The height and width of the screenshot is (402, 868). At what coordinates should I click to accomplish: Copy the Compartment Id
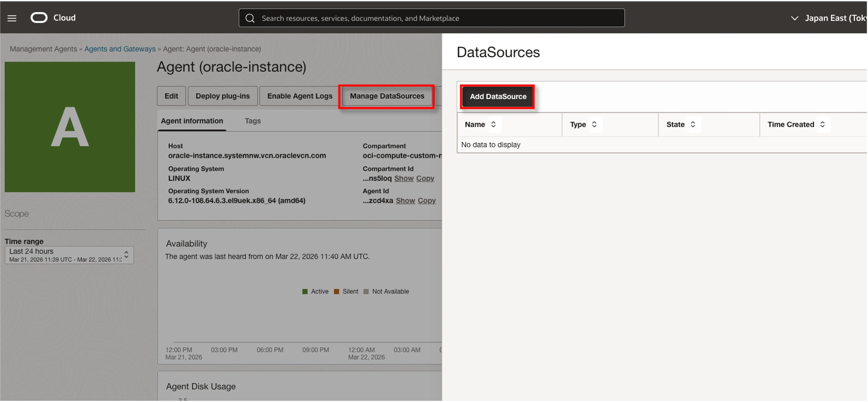click(425, 178)
